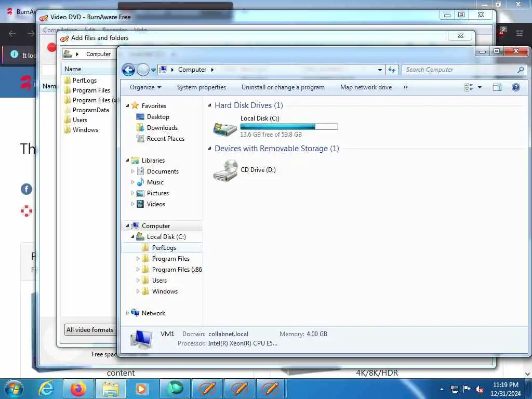Select Users in Add files dialog list

tap(79, 120)
